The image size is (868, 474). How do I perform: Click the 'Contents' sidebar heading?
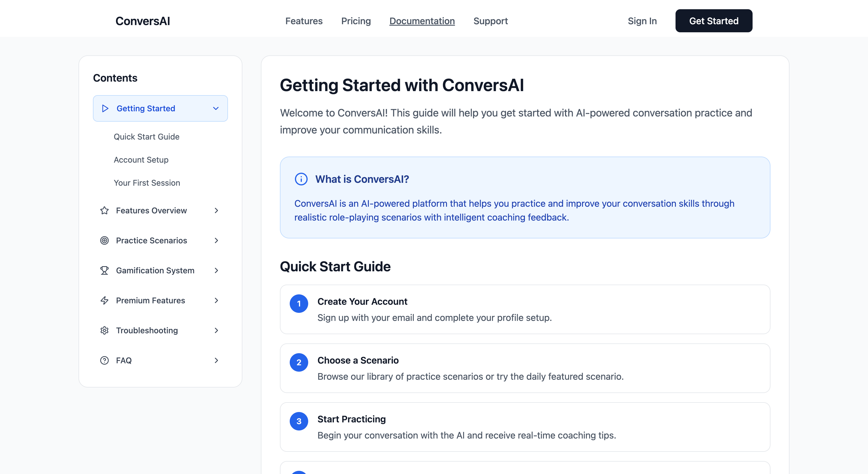coord(115,78)
